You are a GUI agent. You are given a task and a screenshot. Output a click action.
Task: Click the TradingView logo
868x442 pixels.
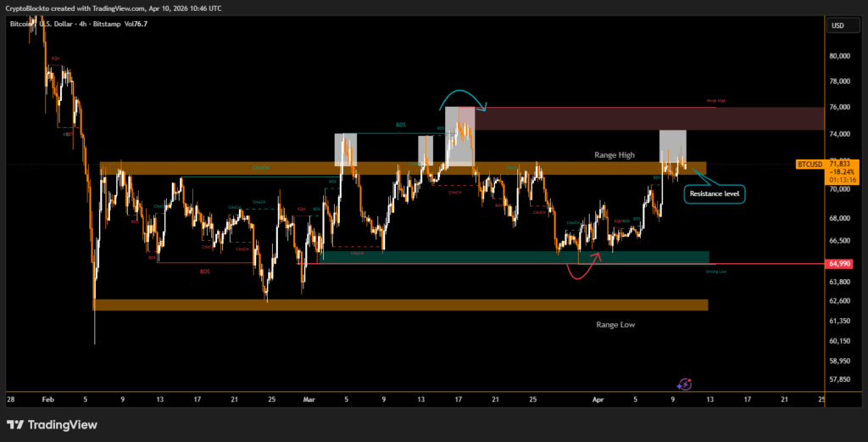pyautogui.click(x=52, y=425)
